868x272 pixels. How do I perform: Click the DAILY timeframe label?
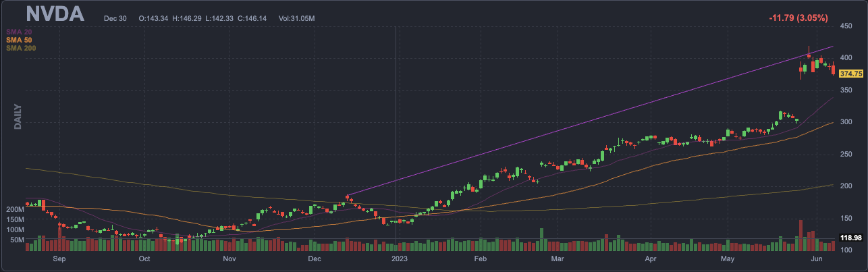[x=18, y=117]
